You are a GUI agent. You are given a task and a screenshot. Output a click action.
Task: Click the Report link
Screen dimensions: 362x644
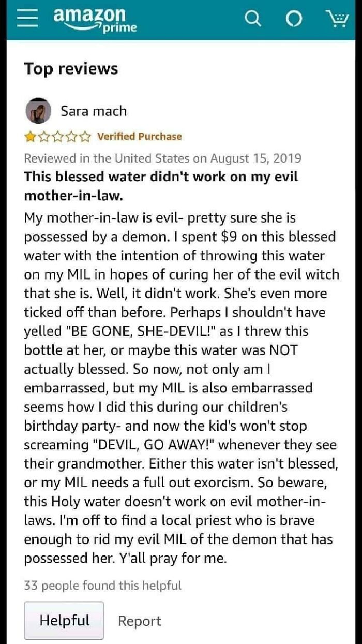tap(140, 620)
